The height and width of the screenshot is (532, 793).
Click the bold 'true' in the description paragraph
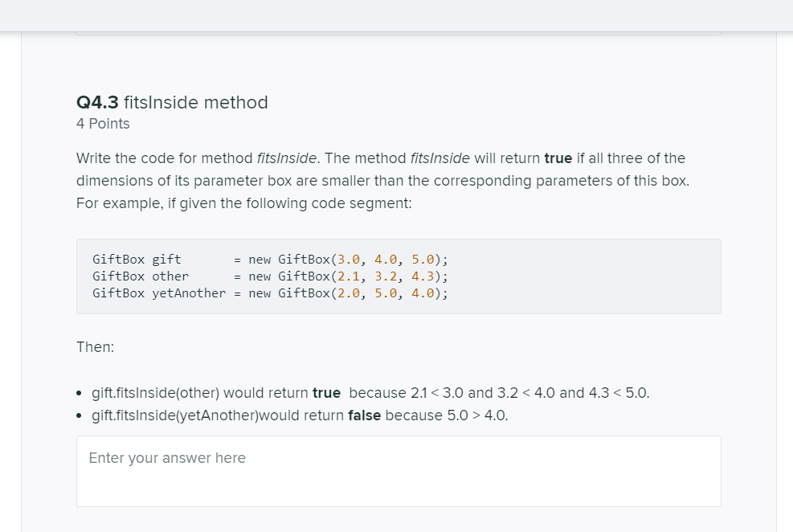pyautogui.click(x=558, y=158)
